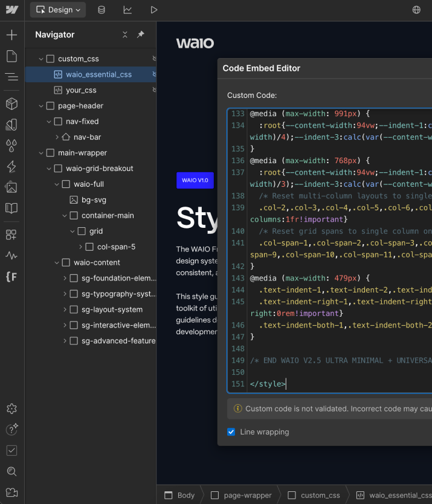Open the Webflow logo menu
432x504 pixels.
tap(12, 10)
